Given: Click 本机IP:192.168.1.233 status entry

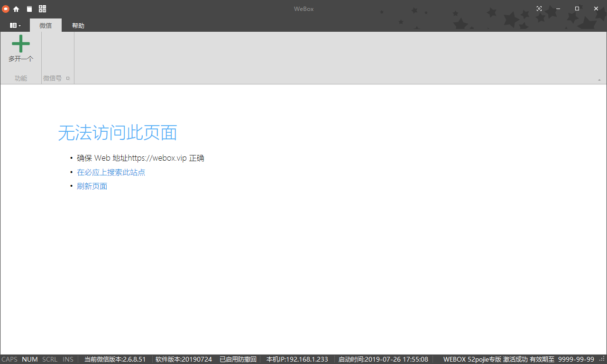Looking at the screenshot, I should pyautogui.click(x=297, y=359).
